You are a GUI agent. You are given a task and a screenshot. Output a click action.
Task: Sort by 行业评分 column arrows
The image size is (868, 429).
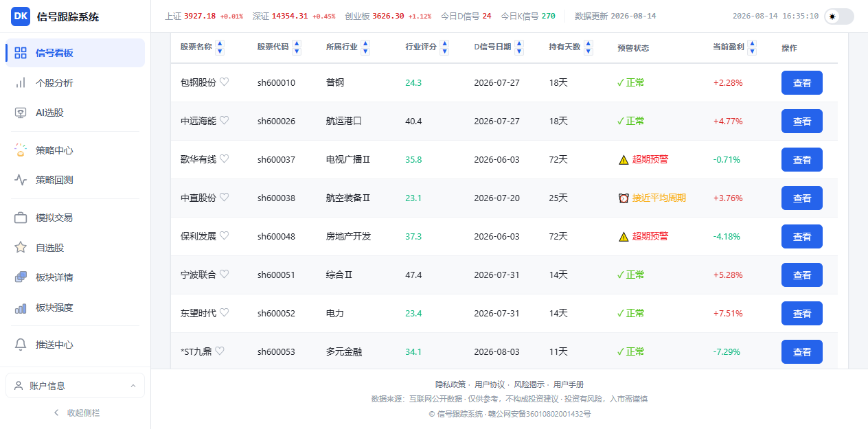coord(444,47)
